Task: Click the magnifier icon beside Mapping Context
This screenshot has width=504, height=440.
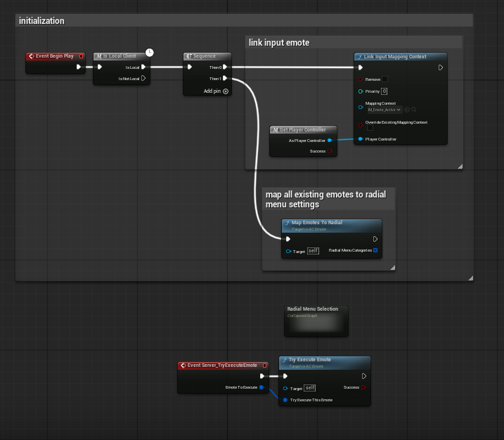Action: coord(415,110)
